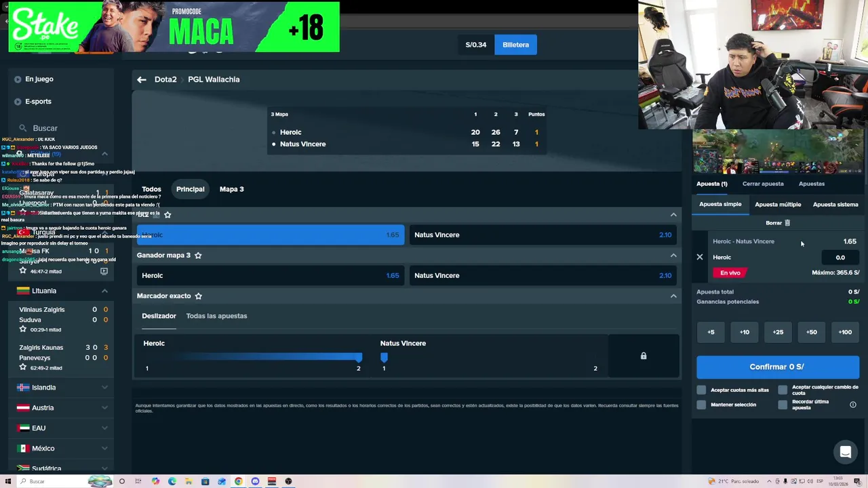Open Task View on the taskbar

tap(138, 481)
